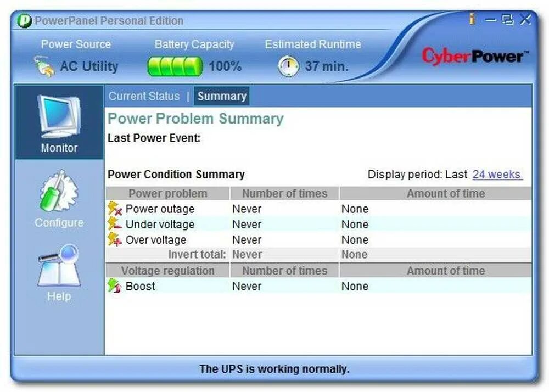Click the AC Utility text
549x392 pixels.
[89, 66]
